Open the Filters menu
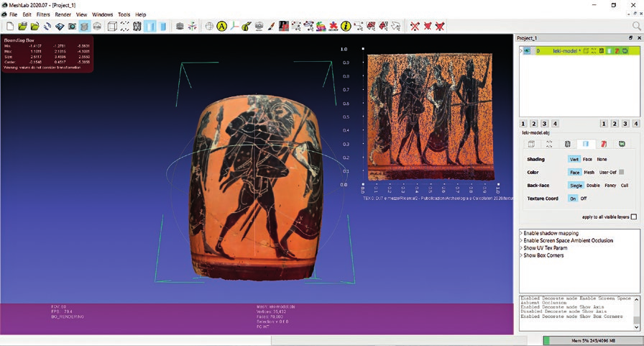644x346 pixels. [43, 14]
